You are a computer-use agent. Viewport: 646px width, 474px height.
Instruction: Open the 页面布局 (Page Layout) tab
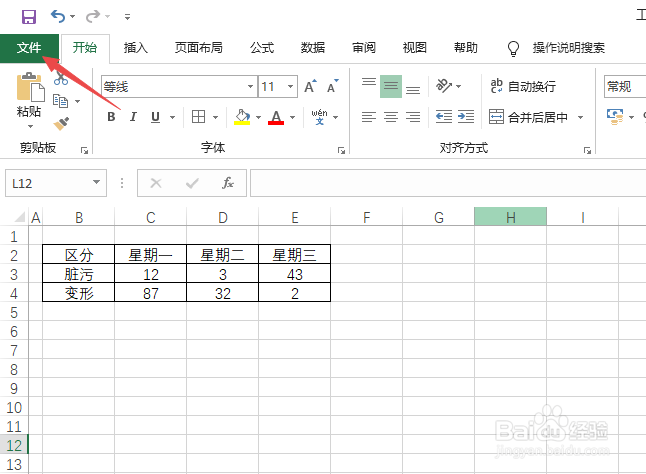tap(199, 48)
